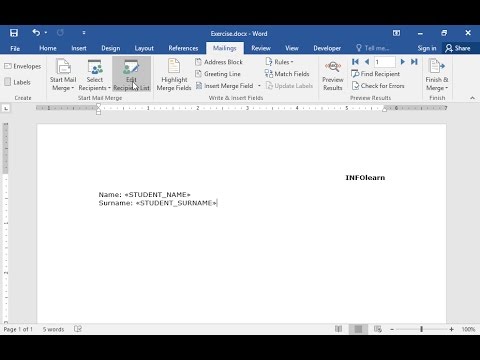Go to the next record arrow
Viewport: 480px width, 360px height.
click(403, 62)
